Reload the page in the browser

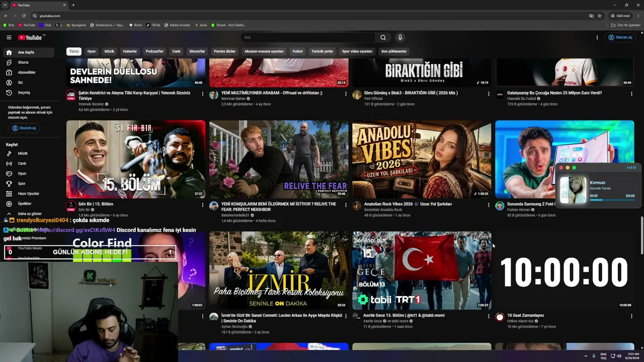(x=24, y=16)
